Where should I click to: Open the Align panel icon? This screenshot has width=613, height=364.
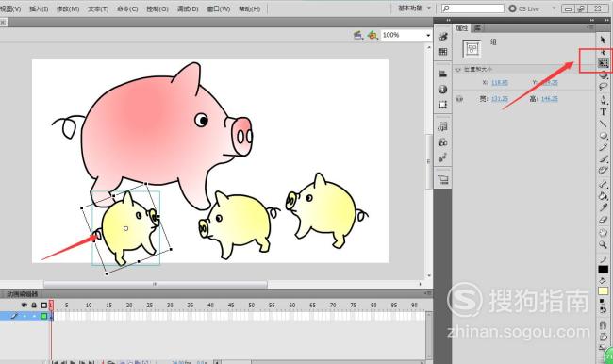tap(442, 74)
